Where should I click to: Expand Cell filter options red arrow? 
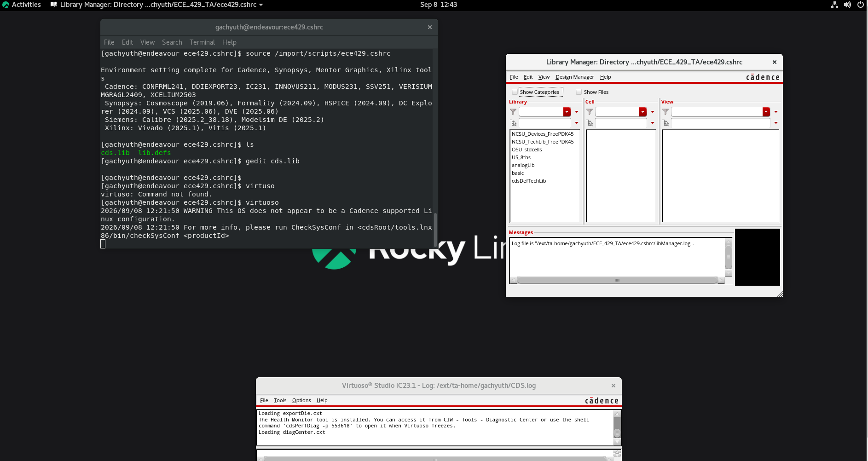[x=653, y=112]
